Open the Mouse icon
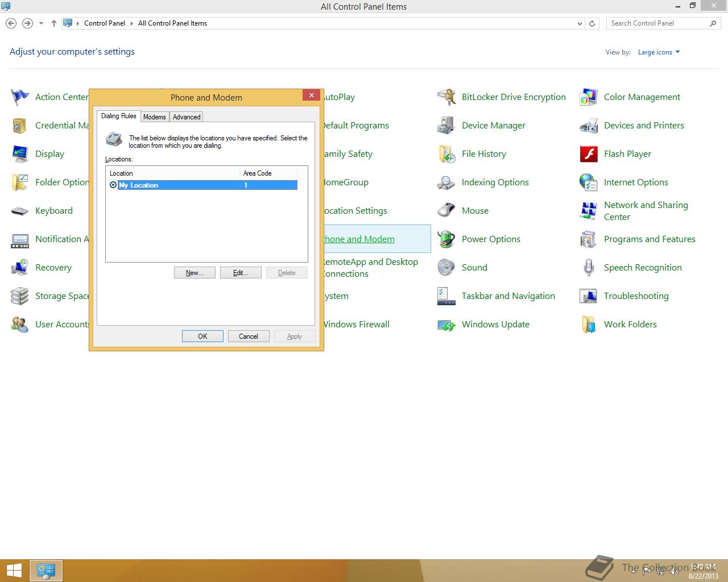Screen dimensions: 728x582 [446, 211]
